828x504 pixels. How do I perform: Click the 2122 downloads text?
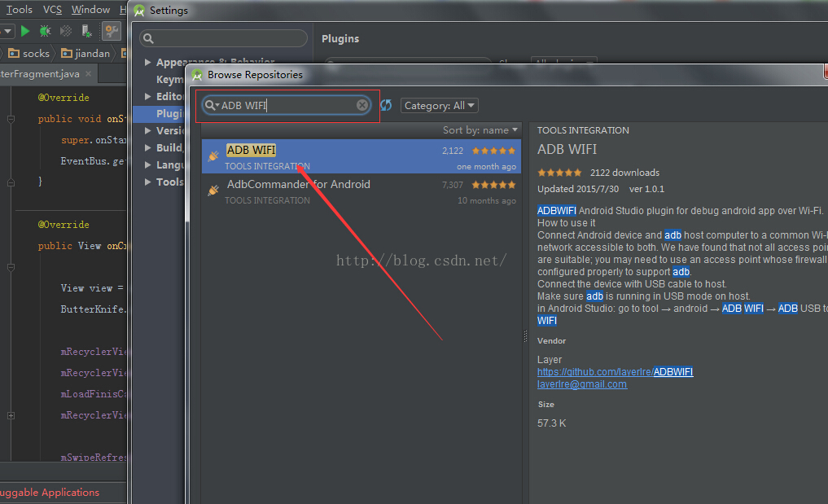point(624,173)
